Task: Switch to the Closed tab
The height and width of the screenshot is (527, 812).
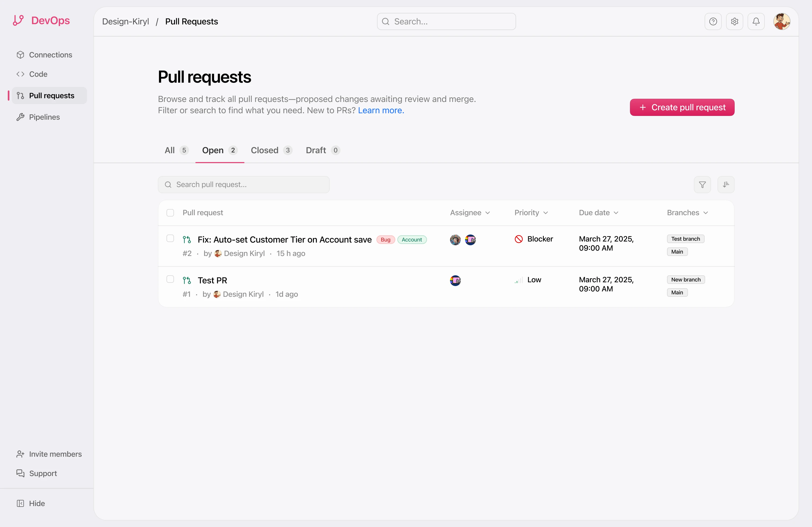Action: [271, 150]
